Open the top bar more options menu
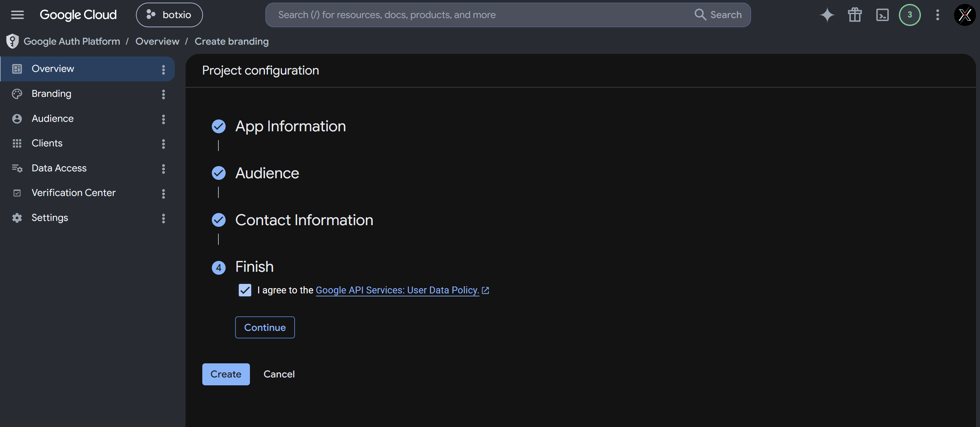Screen dimensions: 980x427 coord(937,15)
